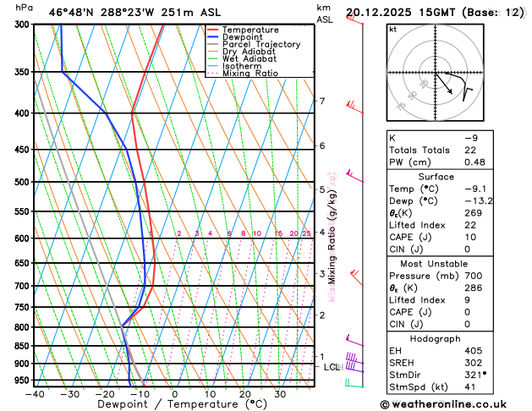Viewport: 532px width, 411px height.
Task: Click the weatheronline.co.uk copyright link
Action: click(443, 404)
